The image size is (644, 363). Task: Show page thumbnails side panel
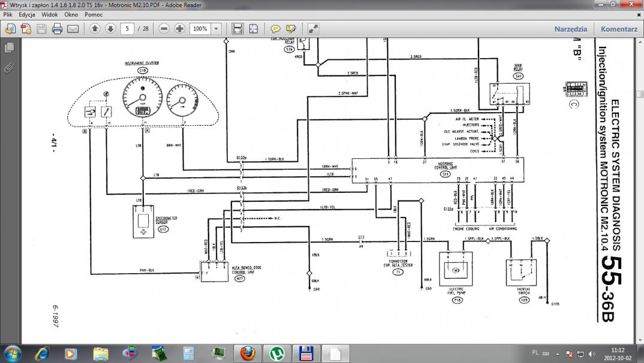tap(9, 47)
